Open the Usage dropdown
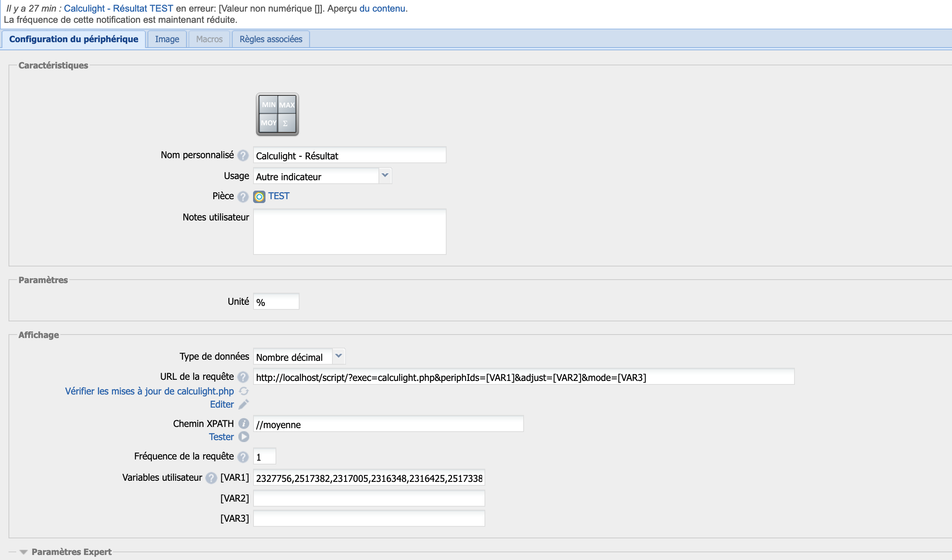 [385, 176]
